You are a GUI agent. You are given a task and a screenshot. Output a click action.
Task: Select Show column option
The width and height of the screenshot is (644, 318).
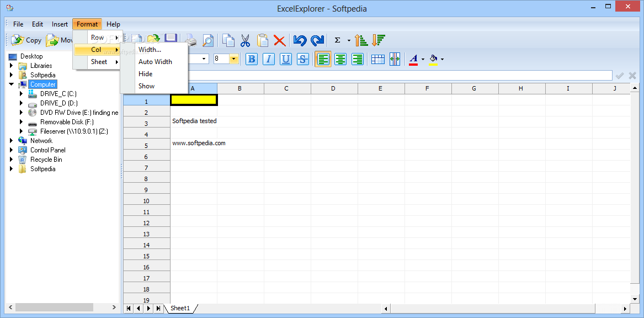(154, 86)
